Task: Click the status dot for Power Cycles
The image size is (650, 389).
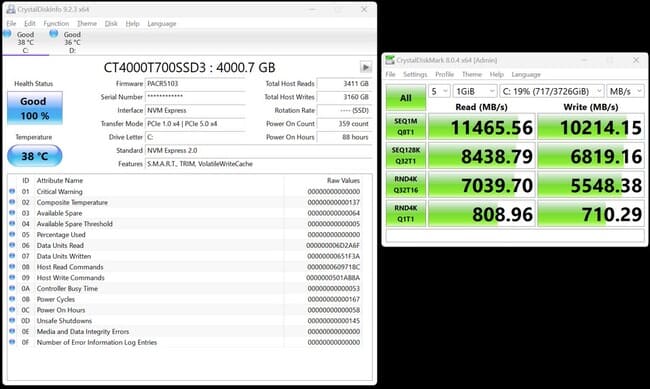Action: (12, 299)
